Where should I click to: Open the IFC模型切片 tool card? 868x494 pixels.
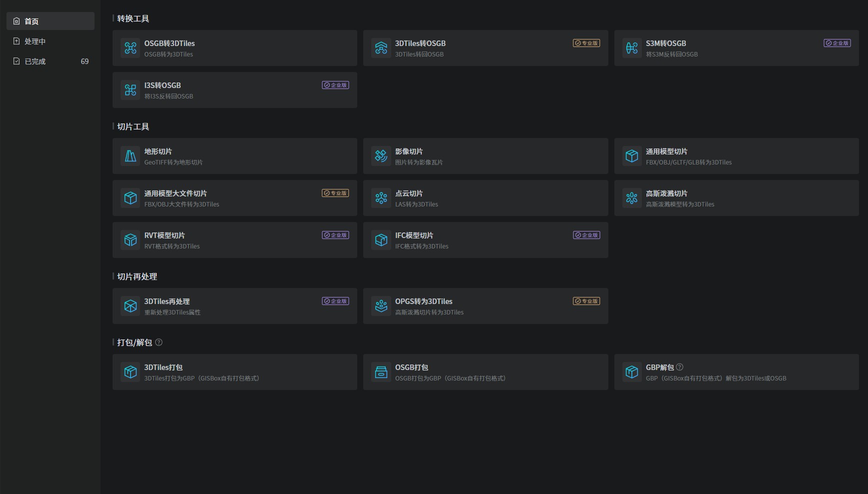tap(485, 240)
